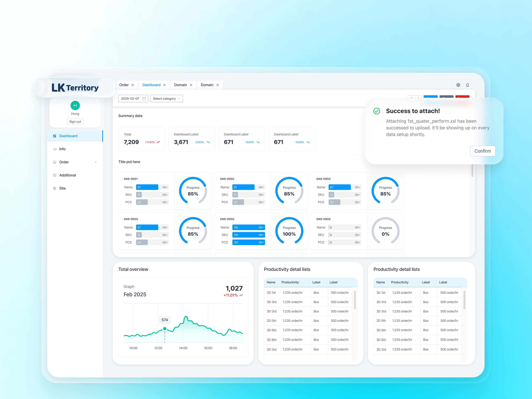Click red upward trend arrow beside 7,209

(158, 142)
